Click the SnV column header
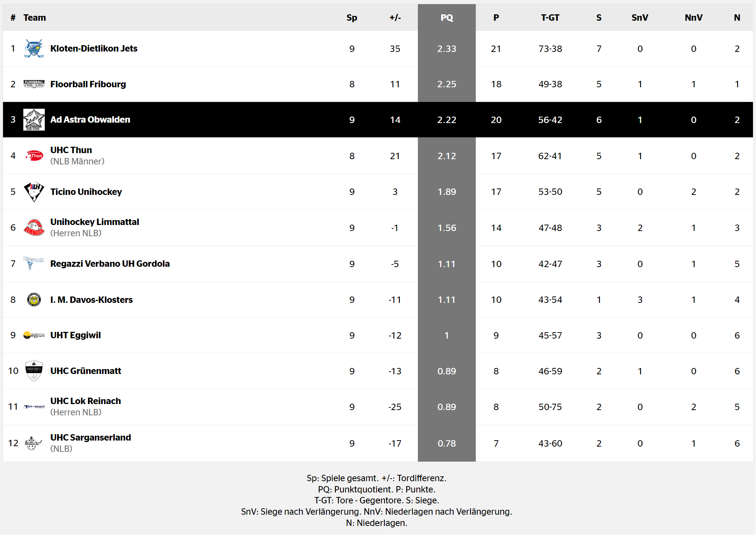The width and height of the screenshot is (756, 535). pos(640,18)
